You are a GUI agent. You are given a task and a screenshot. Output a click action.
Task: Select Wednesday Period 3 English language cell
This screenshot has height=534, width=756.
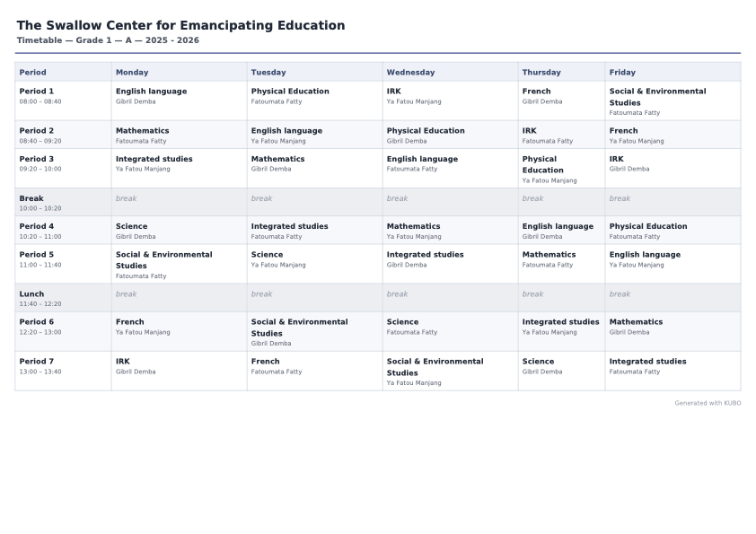click(451, 168)
